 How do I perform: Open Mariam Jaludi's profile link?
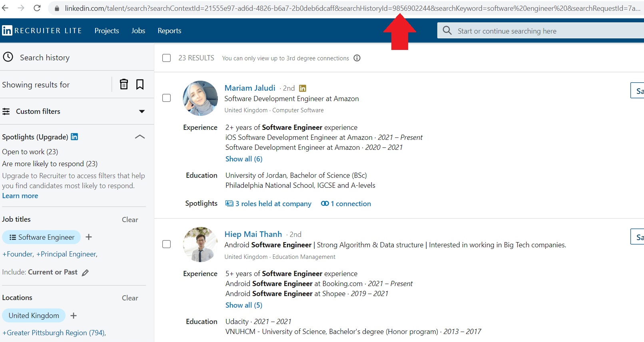(x=250, y=88)
